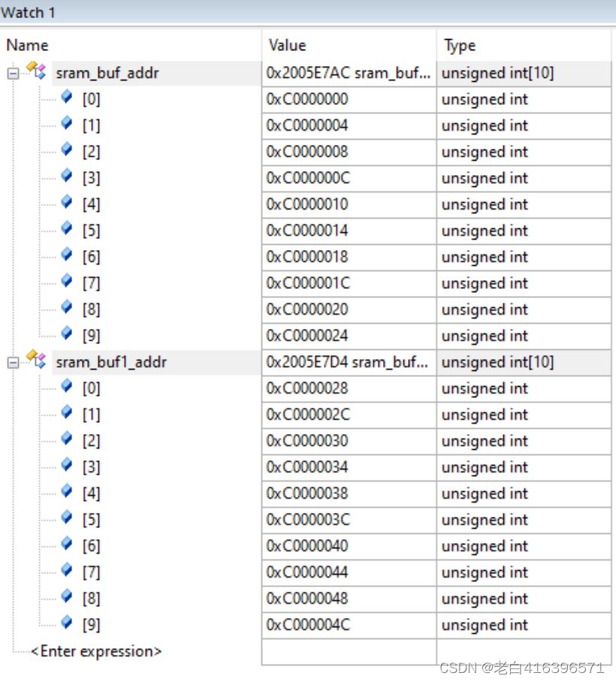Screen dimensions: 616x682
Task: Collapse the sram_buf1_addr array tree
Action: (x=13, y=362)
